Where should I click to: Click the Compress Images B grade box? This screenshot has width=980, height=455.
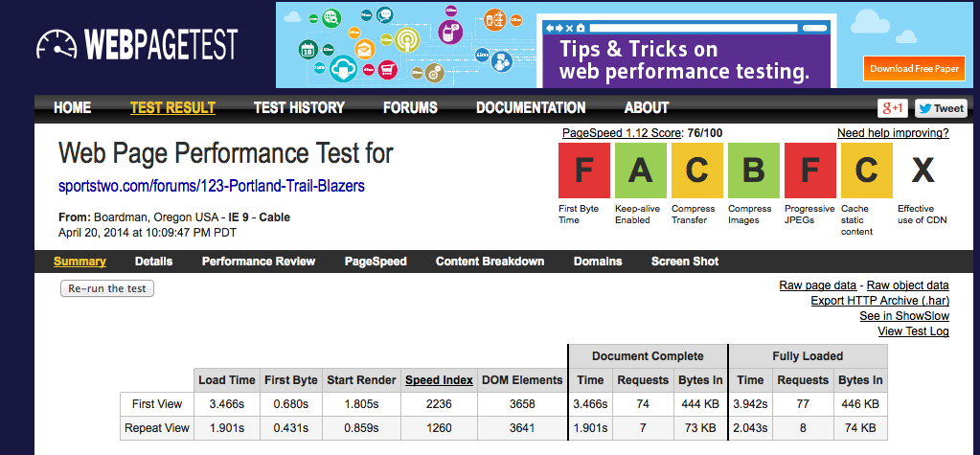point(753,171)
